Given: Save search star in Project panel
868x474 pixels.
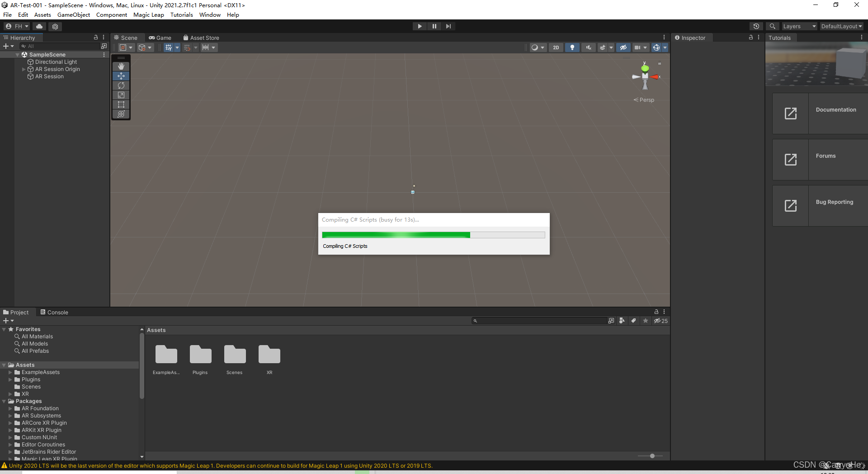Looking at the screenshot, I should (x=645, y=321).
